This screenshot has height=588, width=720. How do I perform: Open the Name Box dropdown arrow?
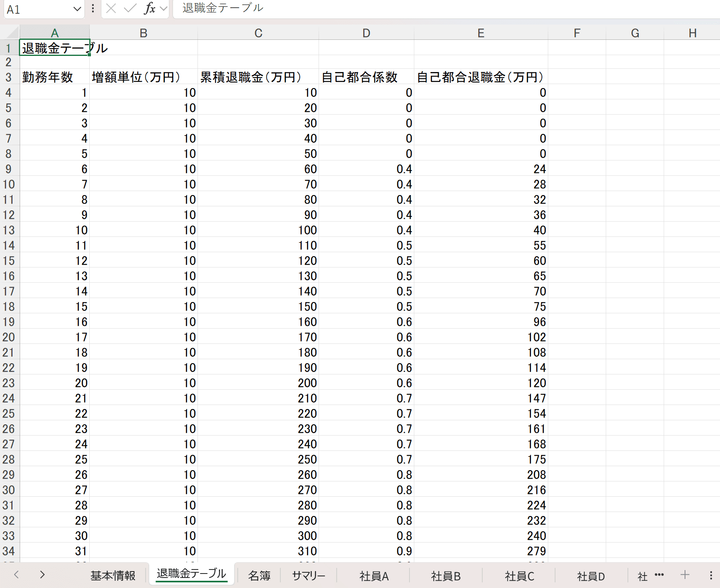[77, 9]
